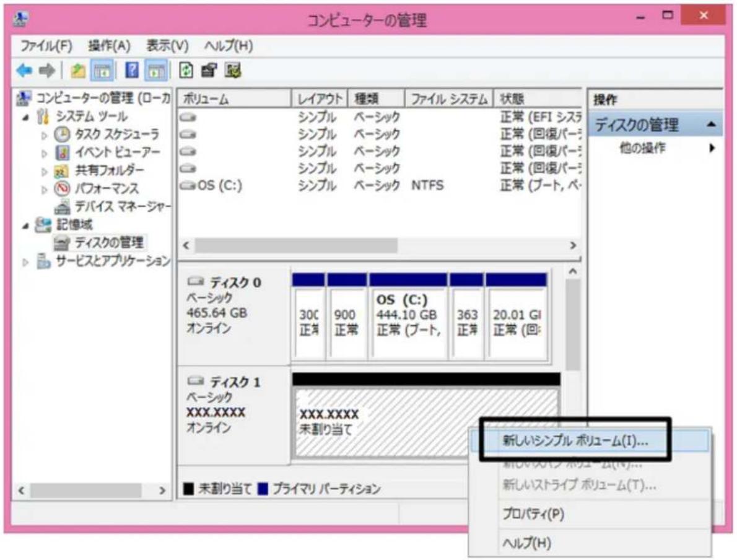Click the volume list scroll right arrow
Screen dimensions: 737x560
[573, 245]
